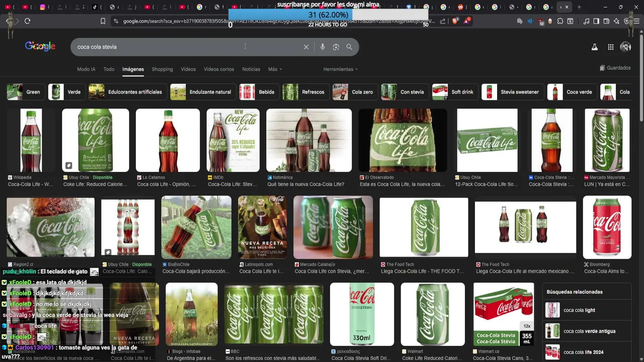Image resolution: width=644 pixels, height=362 pixels.
Task: Start voice search with microphone icon
Action: point(323,47)
